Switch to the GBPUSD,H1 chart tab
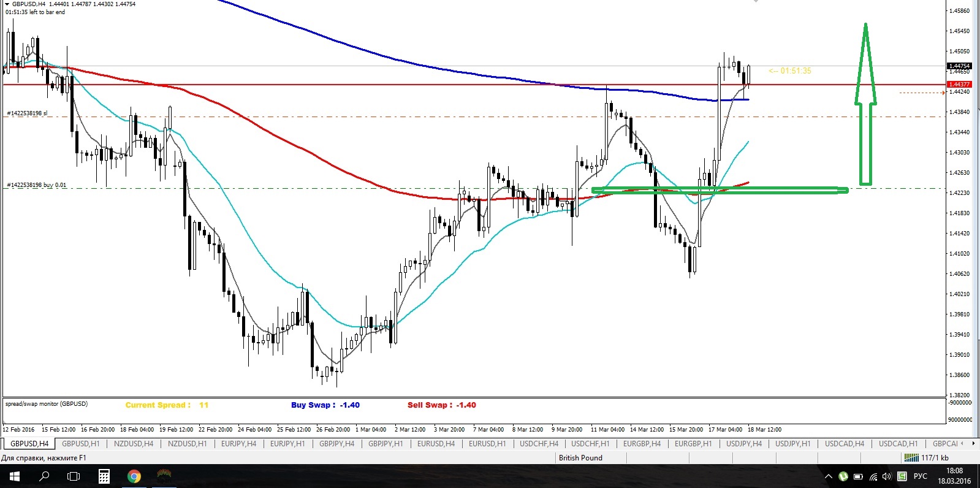This screenshot has height=488, width=980. (80, 443)
